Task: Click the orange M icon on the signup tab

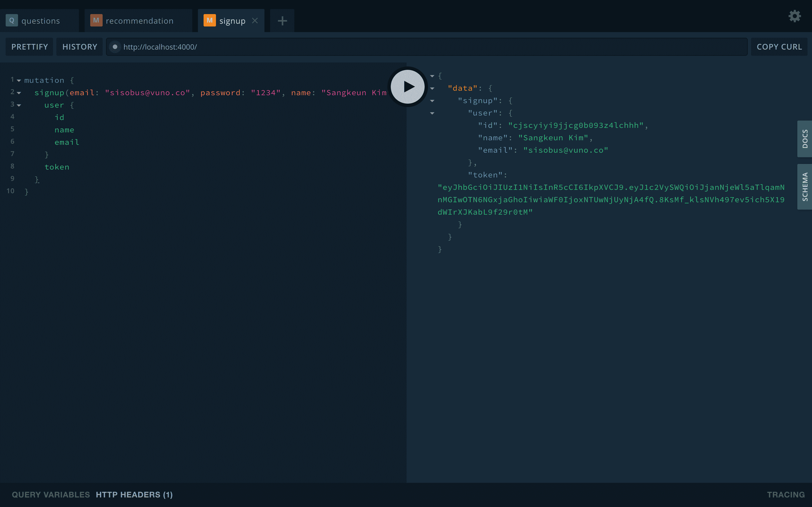Action: point(209,21)
